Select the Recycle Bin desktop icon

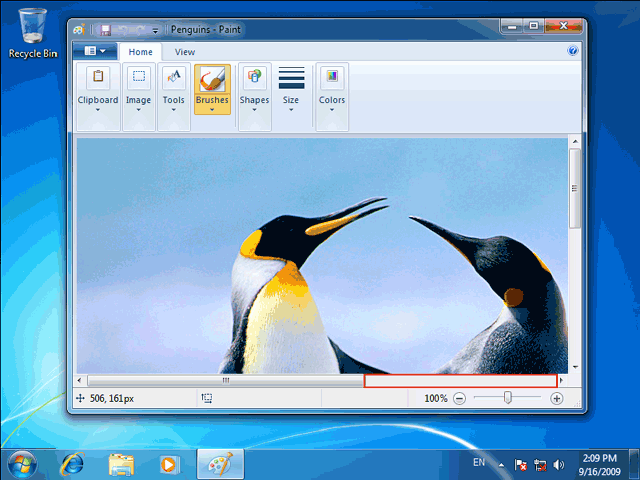tap(33, 33)
